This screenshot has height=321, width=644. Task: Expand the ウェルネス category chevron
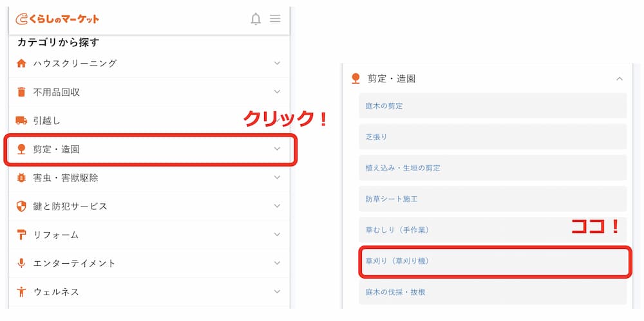click(277, 291)
